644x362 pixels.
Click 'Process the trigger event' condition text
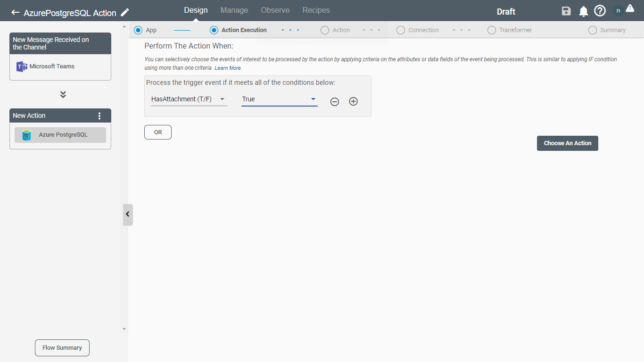[x=241, y=82]
